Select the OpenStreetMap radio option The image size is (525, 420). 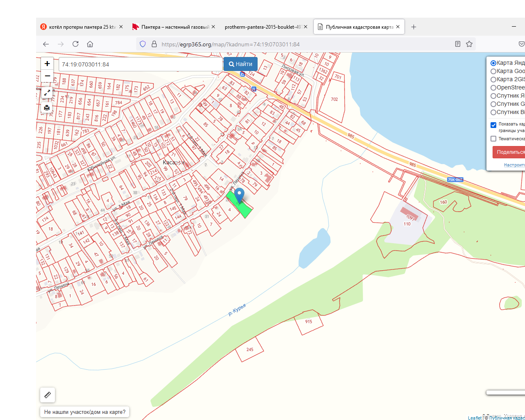point(493,88)
